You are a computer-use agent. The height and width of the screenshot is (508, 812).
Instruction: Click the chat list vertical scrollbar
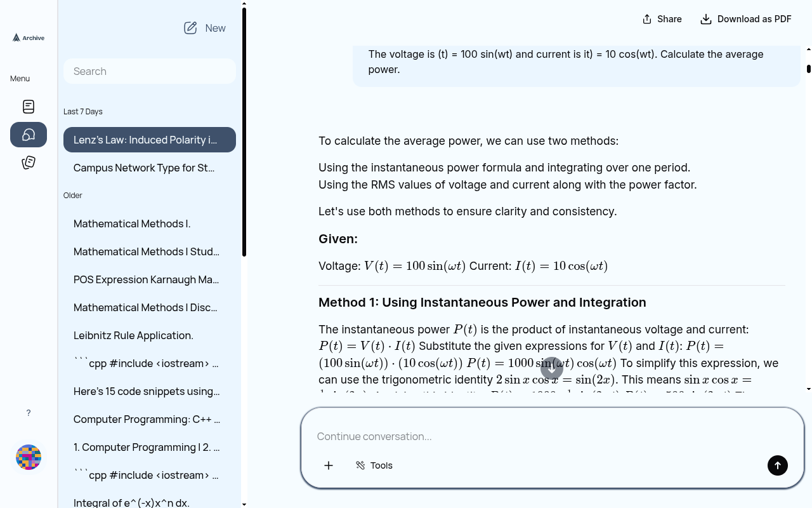click(x=244, y=133)
